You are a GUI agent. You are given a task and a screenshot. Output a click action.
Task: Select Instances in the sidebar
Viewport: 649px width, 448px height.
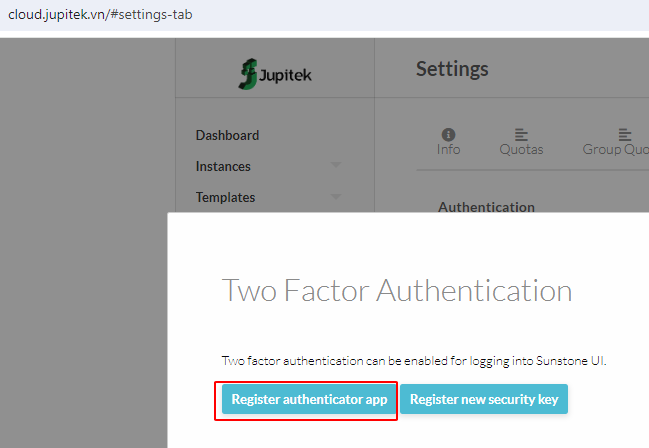pos(223,166)
